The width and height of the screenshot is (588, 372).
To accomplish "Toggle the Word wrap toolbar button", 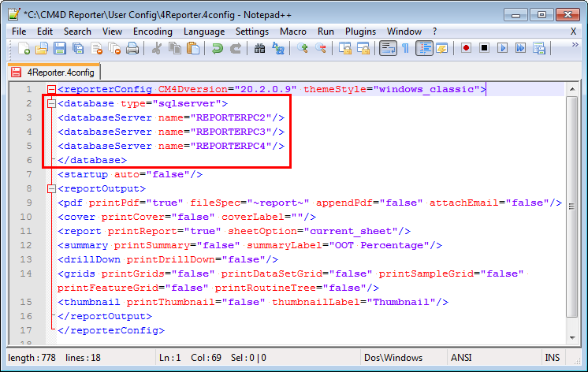I will (x=388, y=48).
